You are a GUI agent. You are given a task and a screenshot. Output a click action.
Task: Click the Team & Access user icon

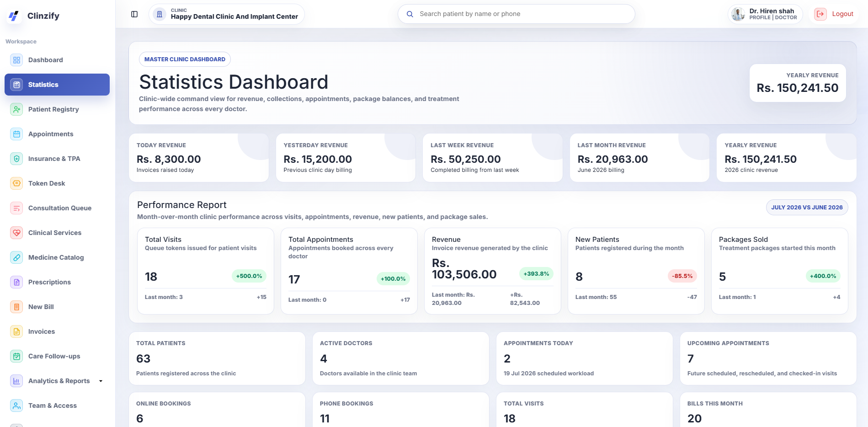16,406
